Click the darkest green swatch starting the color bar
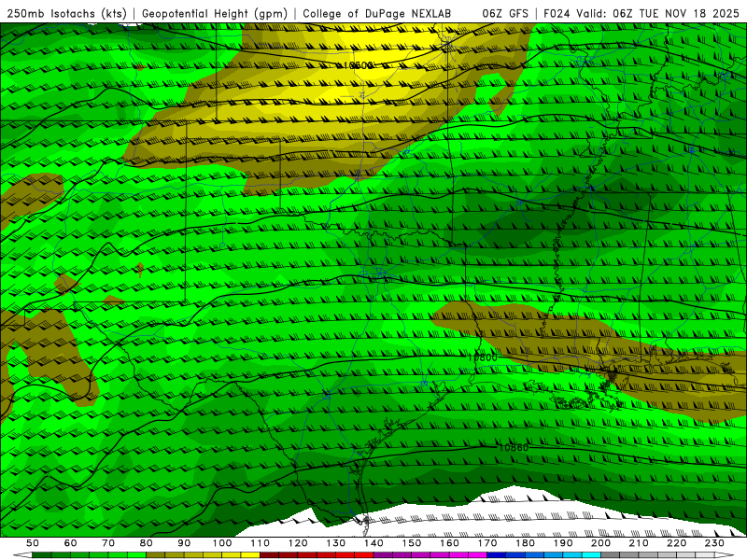Image resolution: width=747 pixels, height=560 pixels. [x=42, y=554]
